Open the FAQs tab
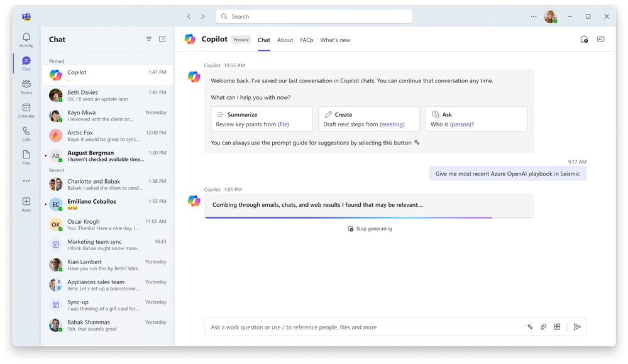Viewport: 628px width, 364px height. click(307, 40)
